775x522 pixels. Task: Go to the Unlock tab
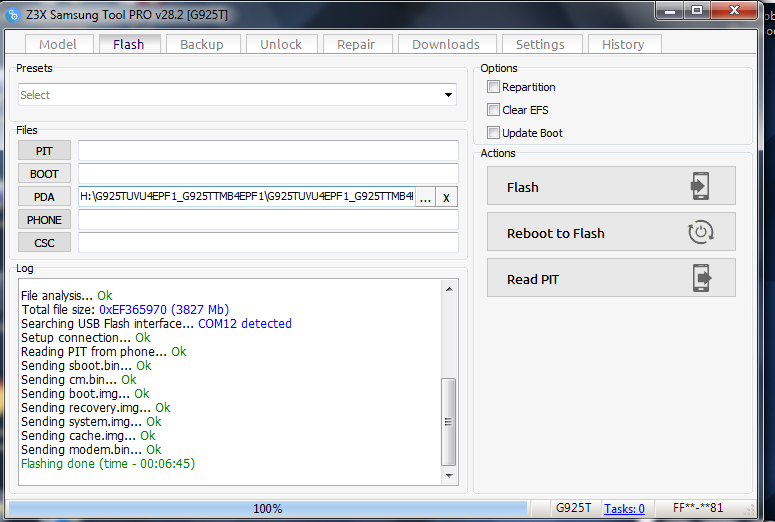[x=281, y=44]
